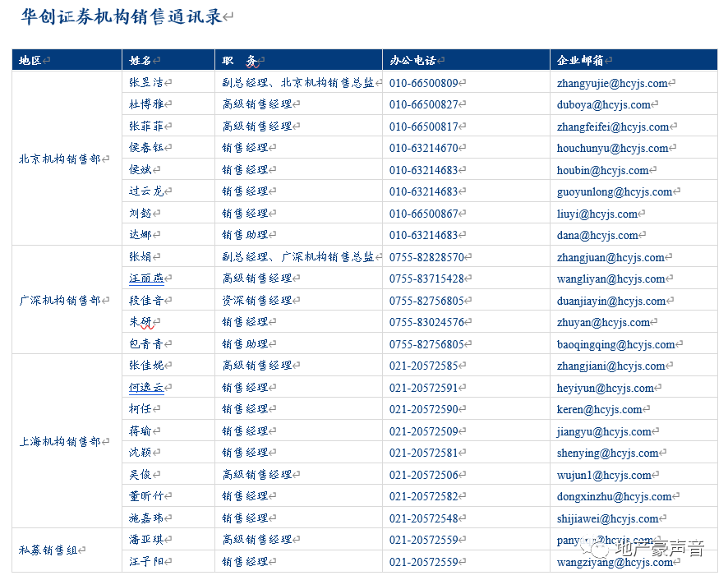
Task: Click the name 刘懿
Action: (x=141, y=214)
